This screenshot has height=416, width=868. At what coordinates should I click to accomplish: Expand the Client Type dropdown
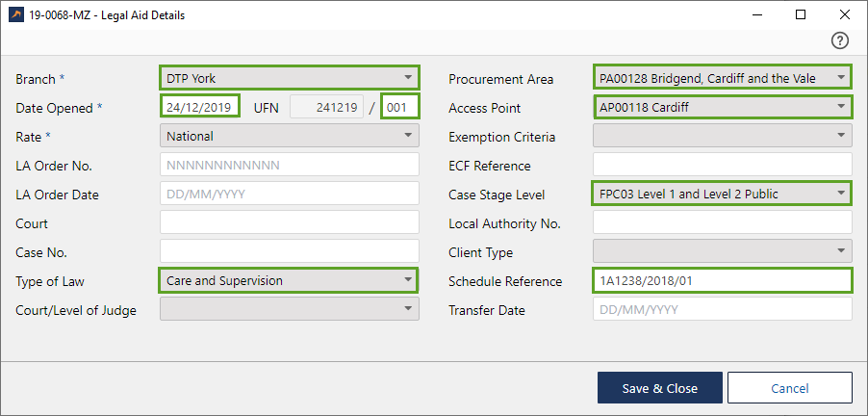click(x=722, y=252)
